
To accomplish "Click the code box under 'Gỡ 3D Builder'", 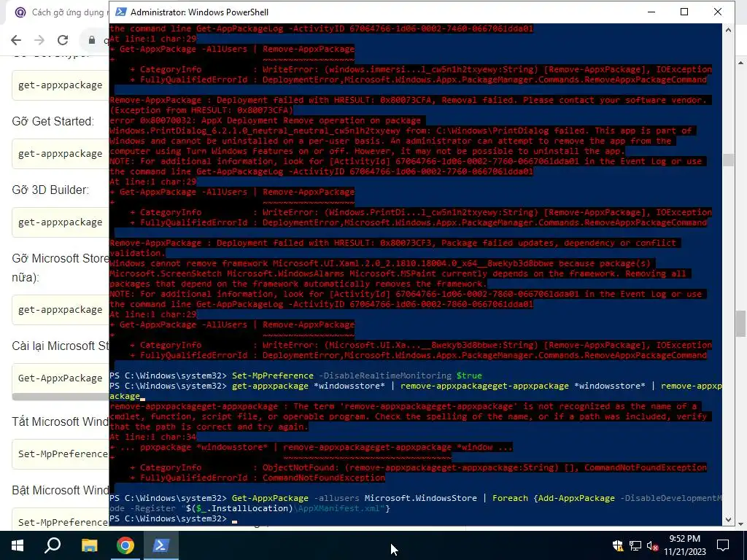I will click(61, 222).
